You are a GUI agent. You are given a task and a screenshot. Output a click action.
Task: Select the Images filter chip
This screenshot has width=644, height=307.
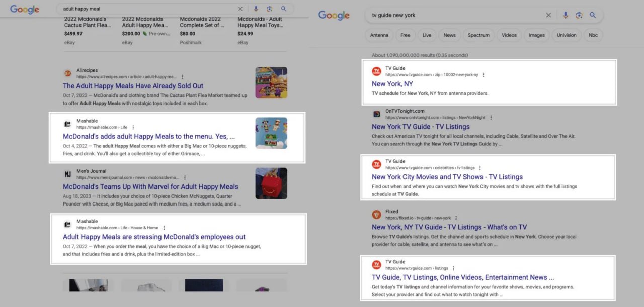[x=537, y=35]
